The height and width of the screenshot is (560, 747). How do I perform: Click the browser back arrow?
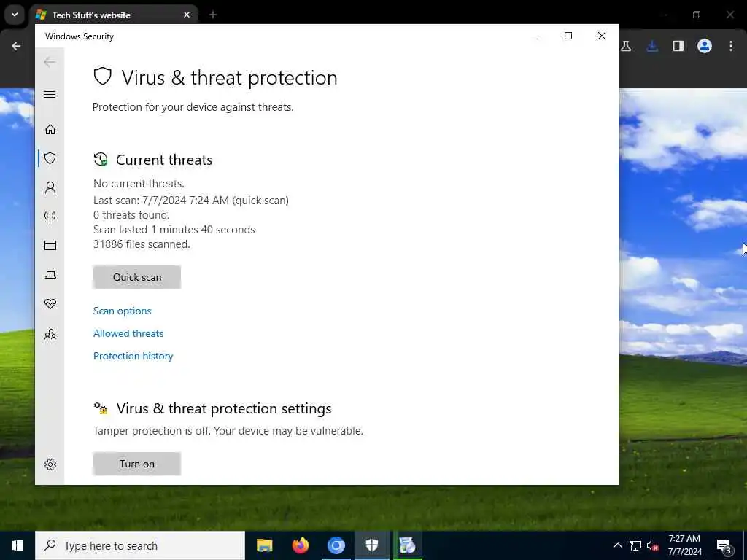click(16, 46)
